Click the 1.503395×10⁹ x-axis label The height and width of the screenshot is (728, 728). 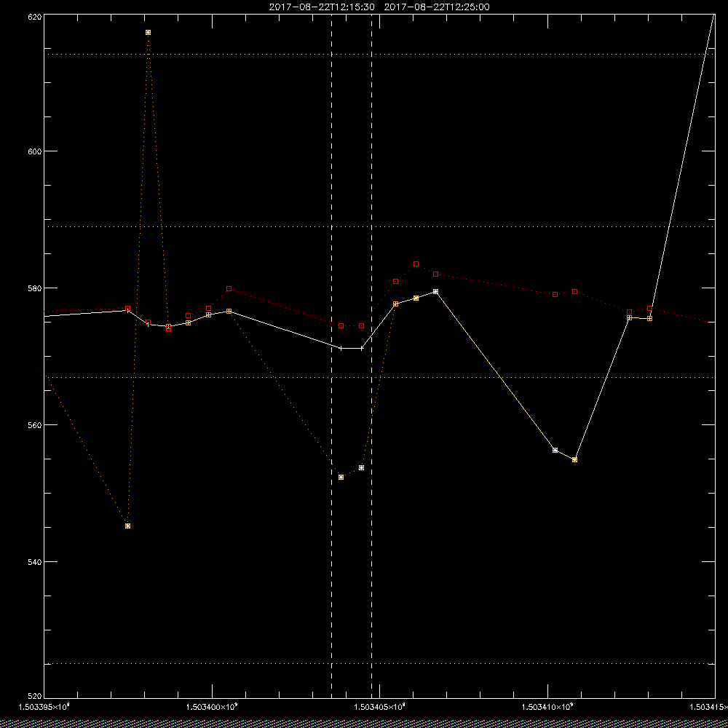[x=44, y=707]
